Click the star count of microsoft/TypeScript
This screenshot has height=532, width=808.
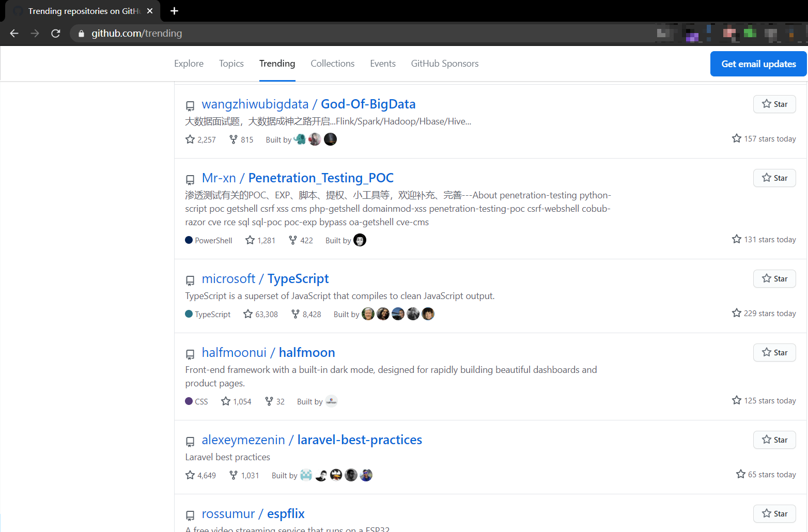pos(261,314)
